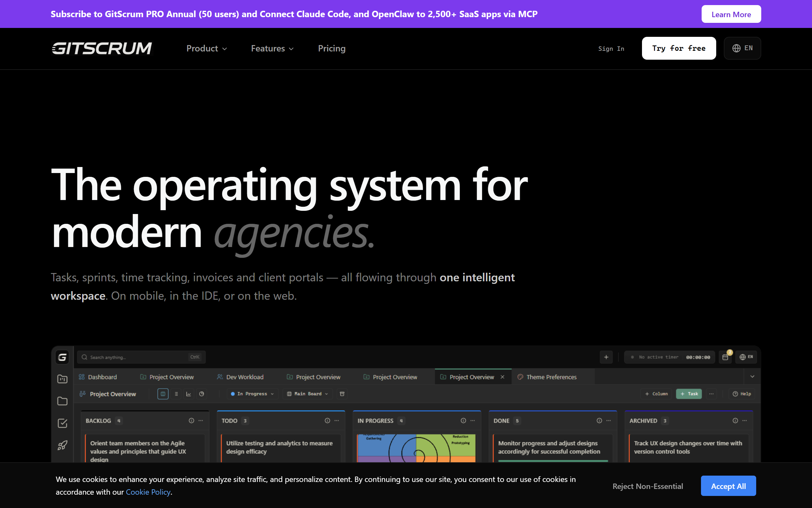
Task: Click the No active timer widget
Action: coord(669,357)
